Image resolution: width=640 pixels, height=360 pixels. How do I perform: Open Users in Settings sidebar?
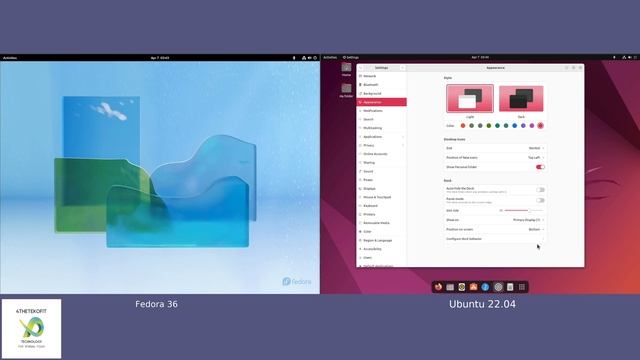[x=382, y=258]
